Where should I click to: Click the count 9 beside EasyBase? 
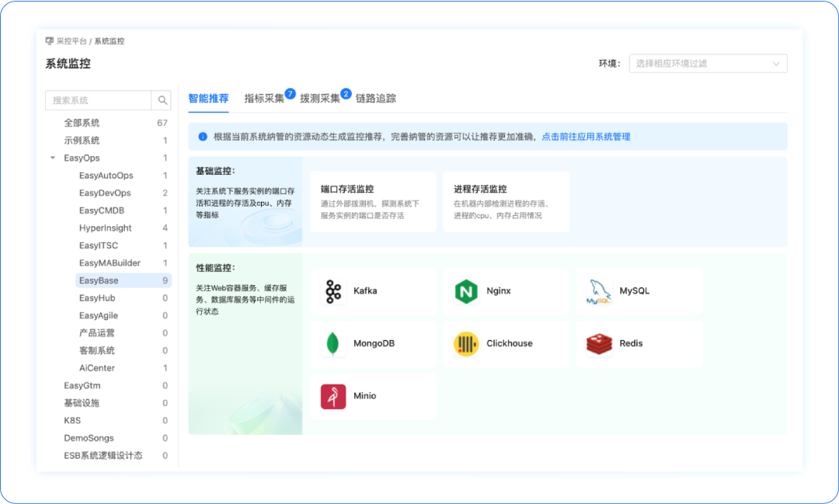165,280
